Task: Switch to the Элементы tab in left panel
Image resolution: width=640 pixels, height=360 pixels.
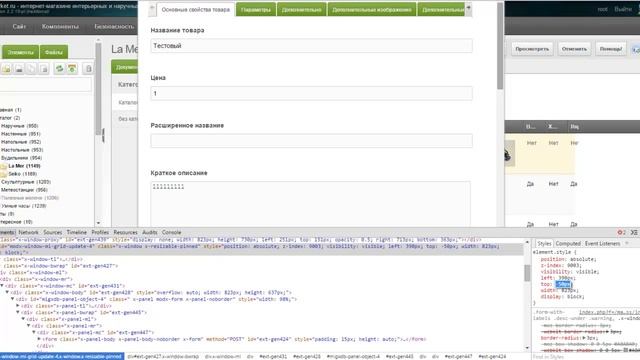Action: [20, 52]
